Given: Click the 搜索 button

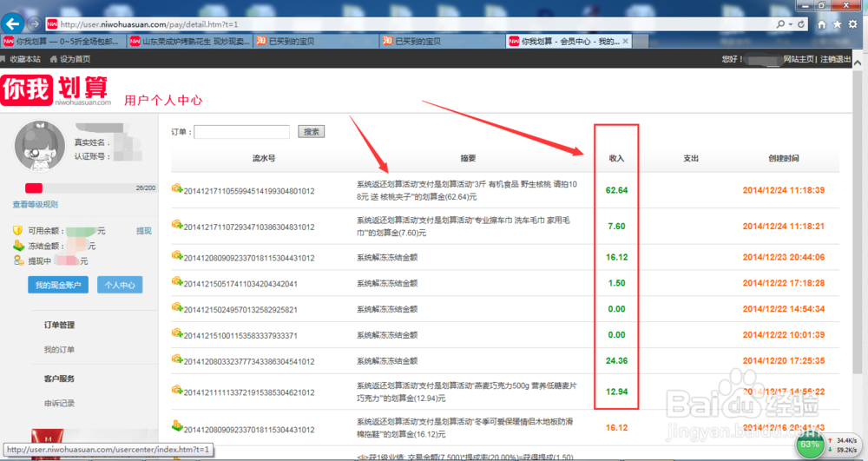Looking at the screenshot, I should coord(311,132).
